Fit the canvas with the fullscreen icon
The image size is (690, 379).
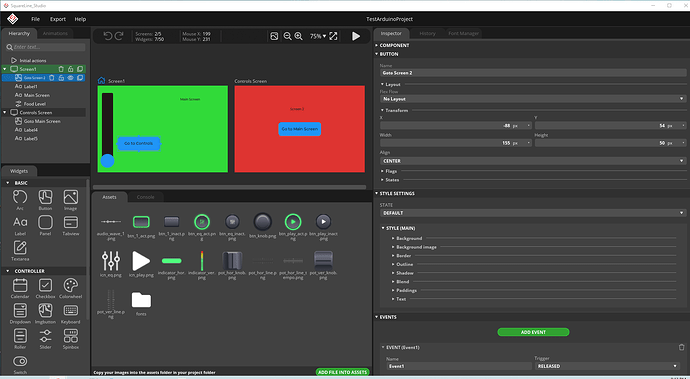click(x=334, y=36)
